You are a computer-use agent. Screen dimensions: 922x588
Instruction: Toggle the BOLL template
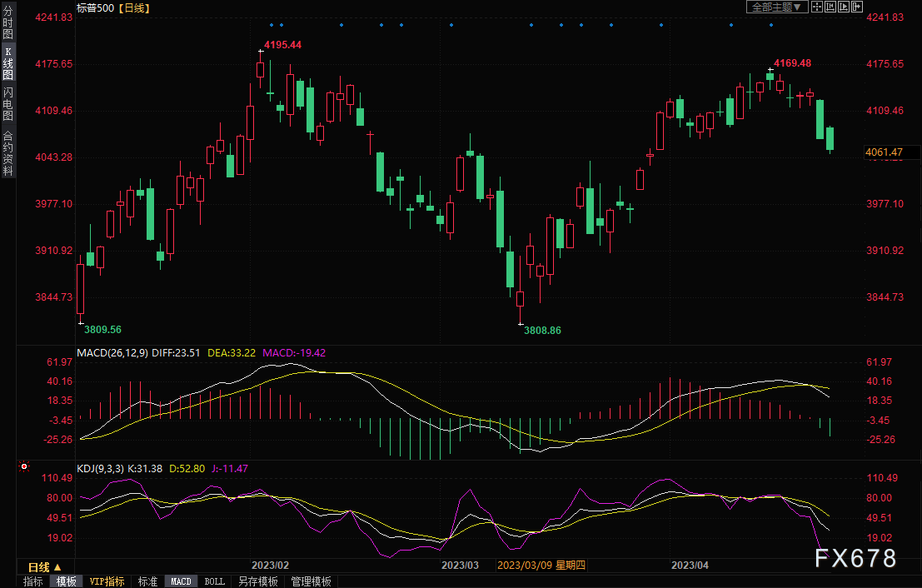214,581
